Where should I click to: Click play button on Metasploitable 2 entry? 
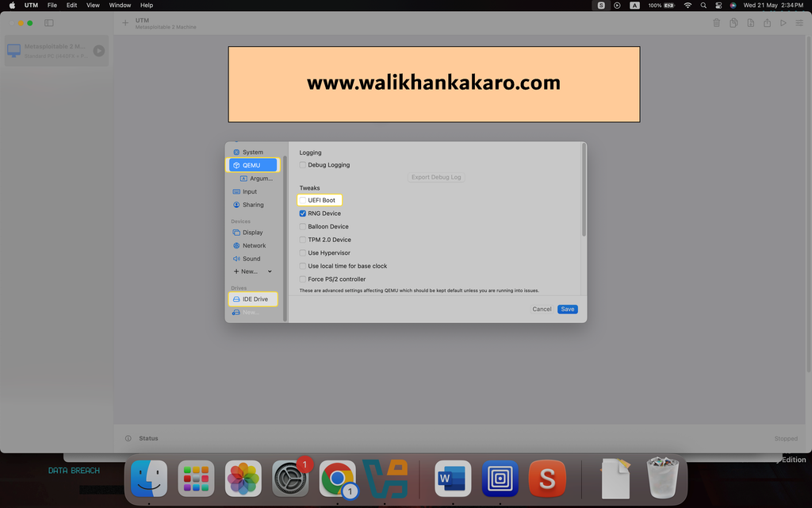(x=99, y=51)
